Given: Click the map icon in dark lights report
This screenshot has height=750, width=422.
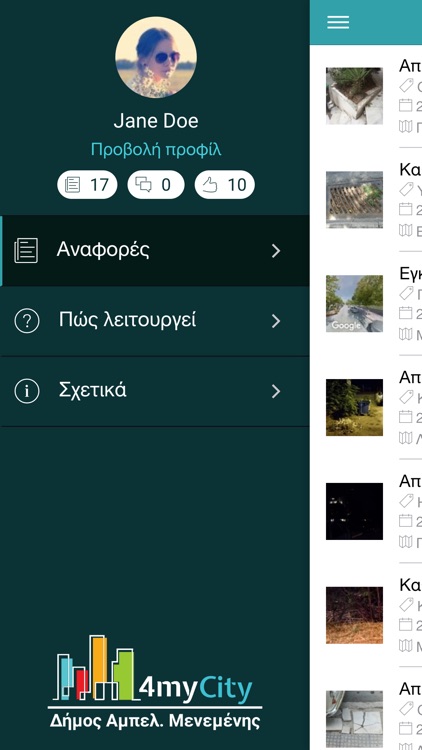Looking at the screenshot, I should point(406,541).
